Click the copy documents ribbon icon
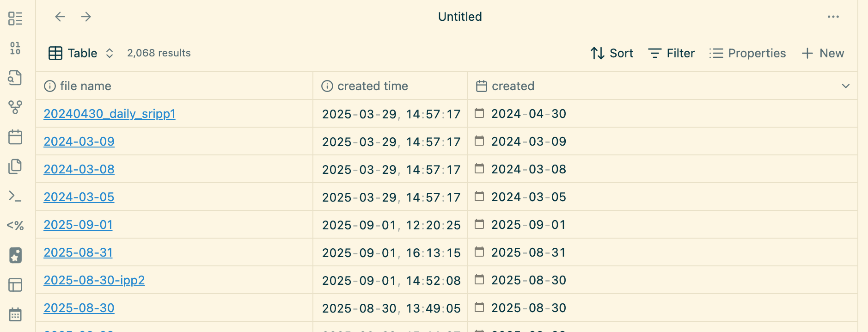Image resolution: width=868 pixels, height=332 pixels. coord(15,166)
